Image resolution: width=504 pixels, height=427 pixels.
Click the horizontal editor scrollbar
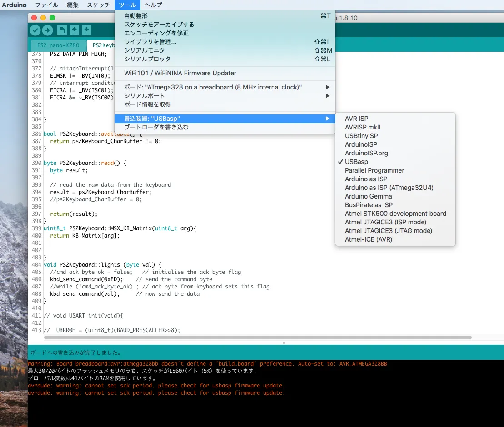pyautogui.click(x=258, y=338)
